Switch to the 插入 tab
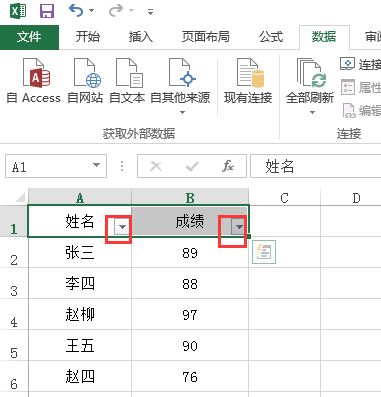 point(141,37)
